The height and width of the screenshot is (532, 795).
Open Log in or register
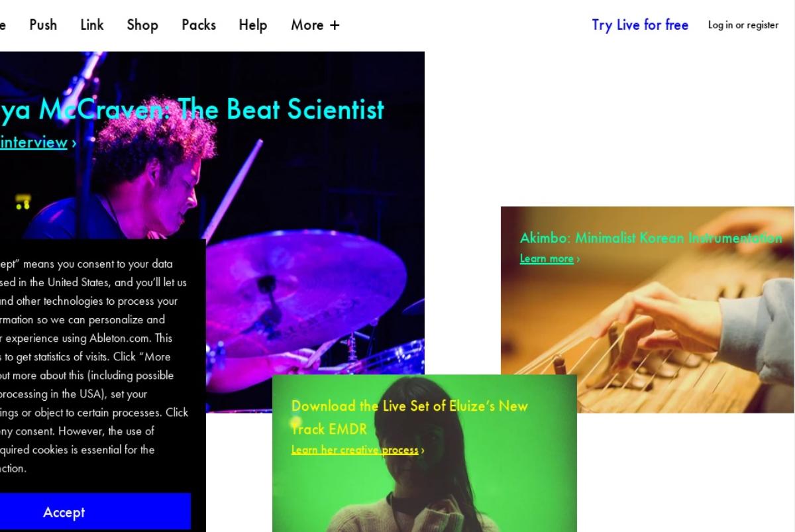point(743,25)
